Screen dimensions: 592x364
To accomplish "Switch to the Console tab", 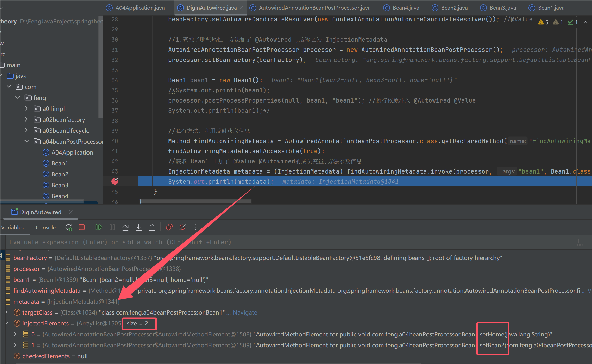I will [46, 227].
